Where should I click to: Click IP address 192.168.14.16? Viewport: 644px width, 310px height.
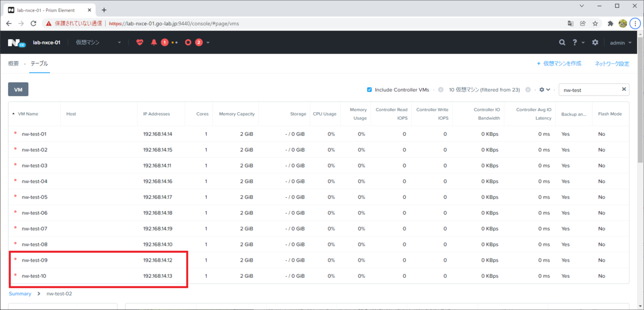[x=157, y=181]
